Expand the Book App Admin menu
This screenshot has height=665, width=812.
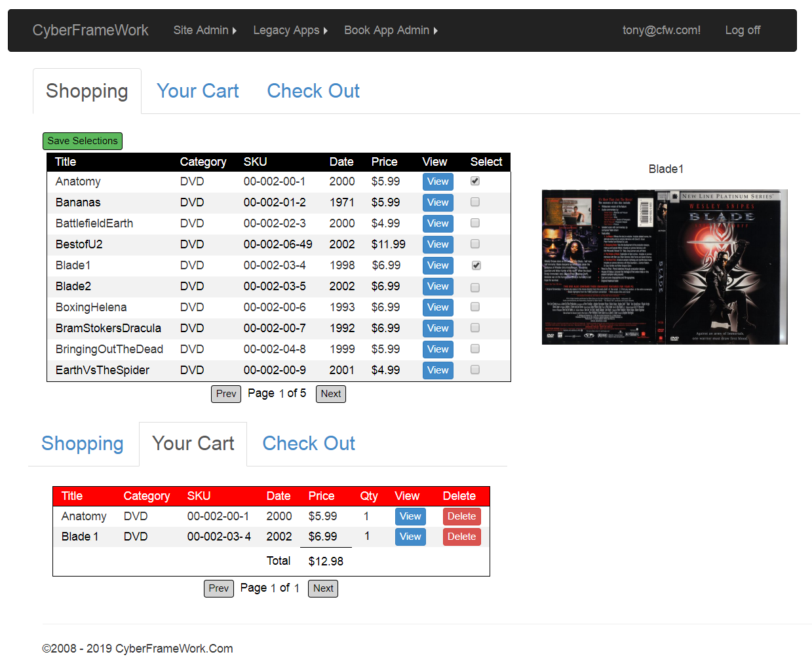[391, 30]
